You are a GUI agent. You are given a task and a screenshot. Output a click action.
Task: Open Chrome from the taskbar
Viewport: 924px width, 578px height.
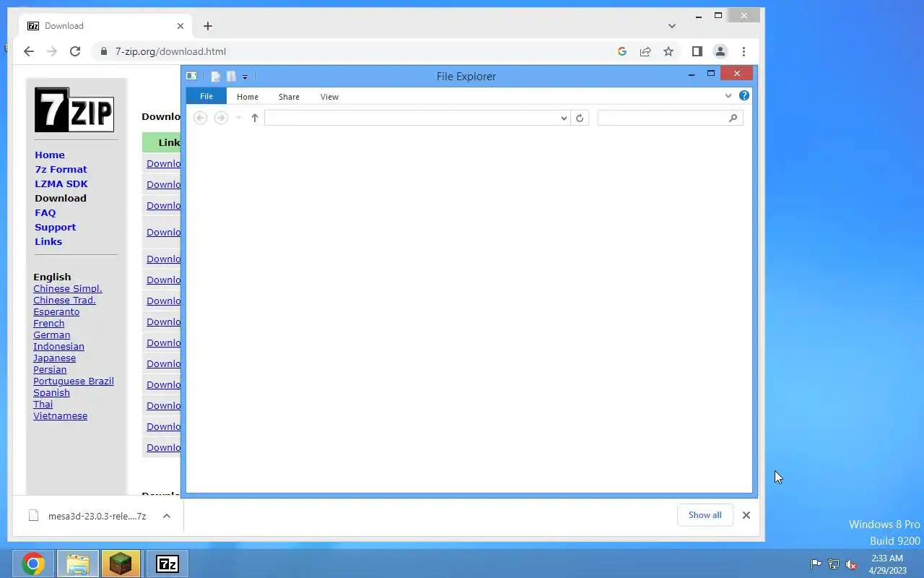[x=33, y=564]
